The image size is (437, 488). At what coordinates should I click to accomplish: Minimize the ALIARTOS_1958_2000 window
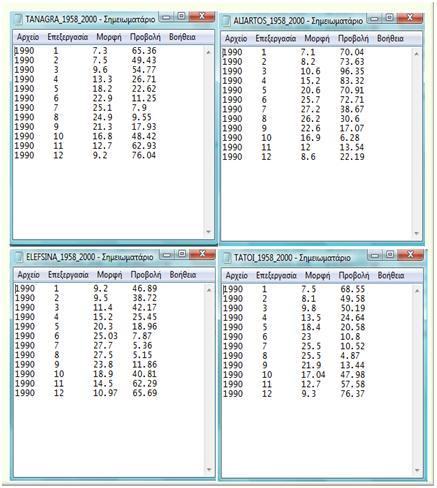click(x=375, y=18)
